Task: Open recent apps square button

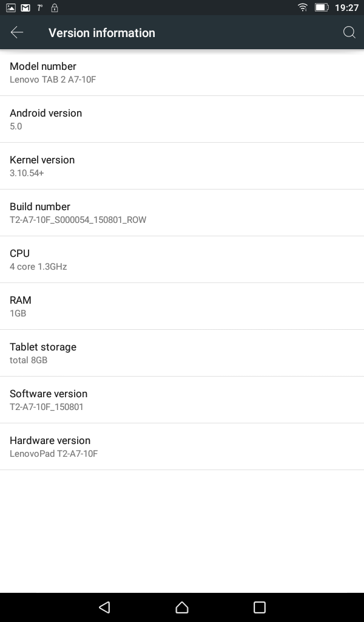Action: pyautogui.click(x=260, y=607)
